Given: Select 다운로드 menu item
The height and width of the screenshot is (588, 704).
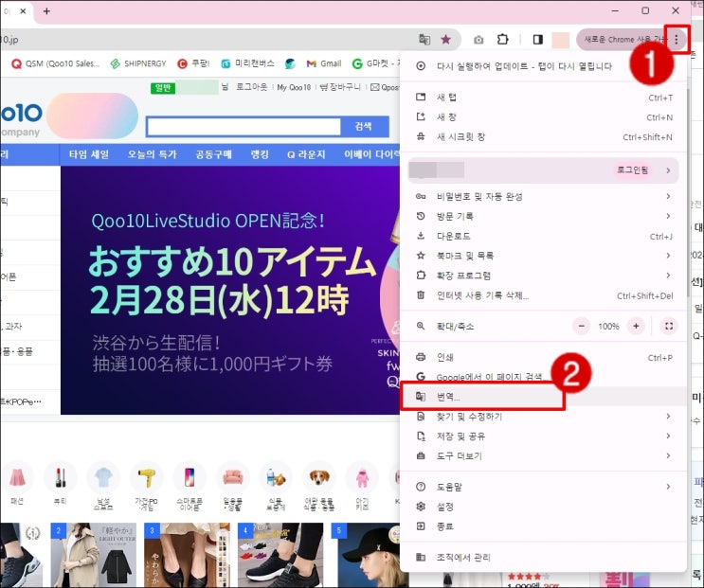Looking at the screenshot, I should coord(543,236).
